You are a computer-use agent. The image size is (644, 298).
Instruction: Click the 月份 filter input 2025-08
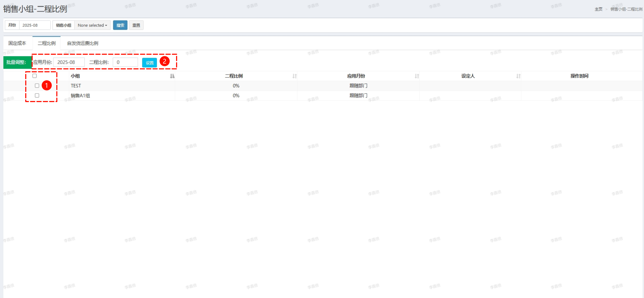pos(35,25)
